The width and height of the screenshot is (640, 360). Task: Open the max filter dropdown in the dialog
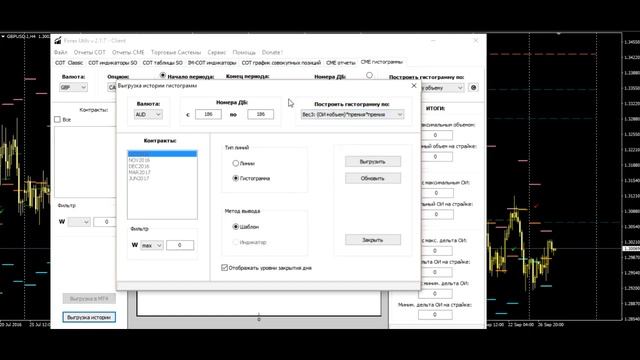[151, 245]
